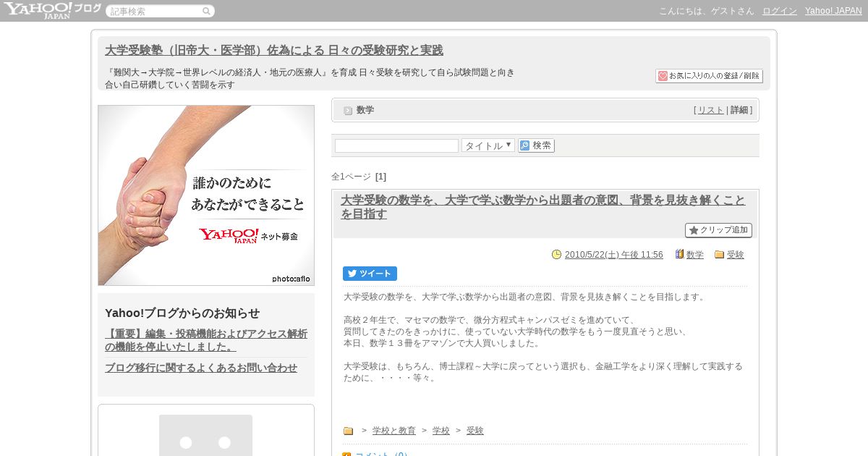
Task: Click the クリップ追加 button
Action: pyautogui.click(x=718, y=230)
